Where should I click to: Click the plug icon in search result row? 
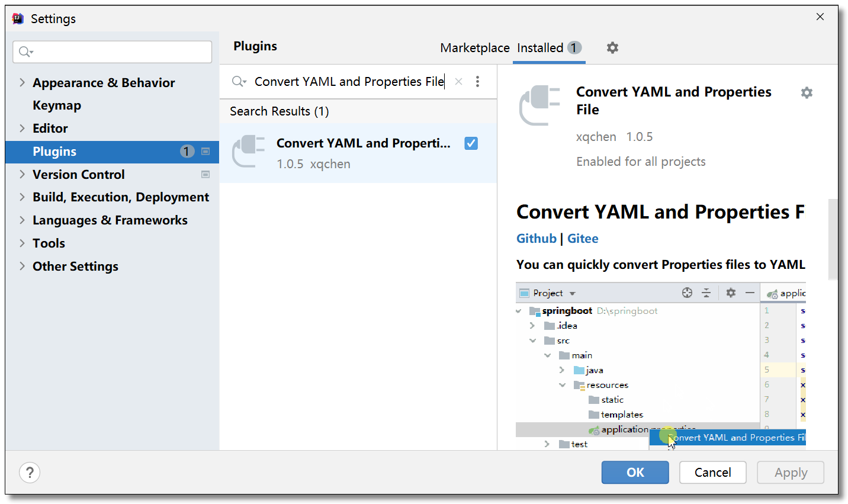click(248, 152)
